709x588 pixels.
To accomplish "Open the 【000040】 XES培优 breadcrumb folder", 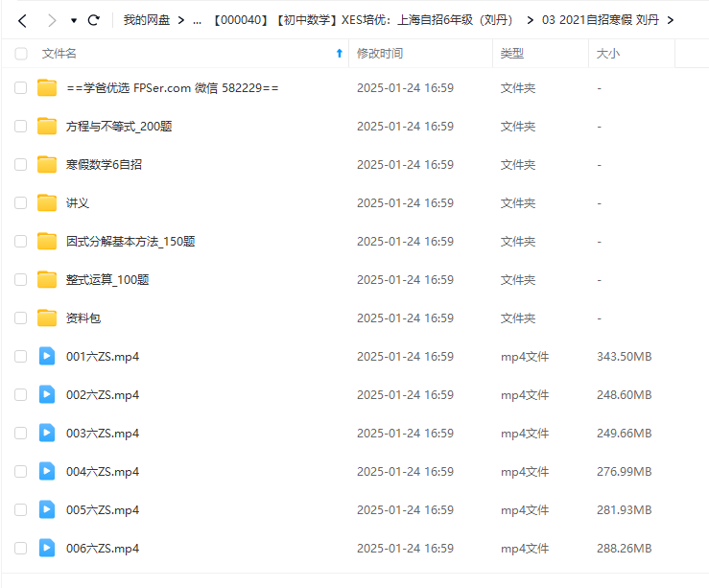I will (363, 20).
